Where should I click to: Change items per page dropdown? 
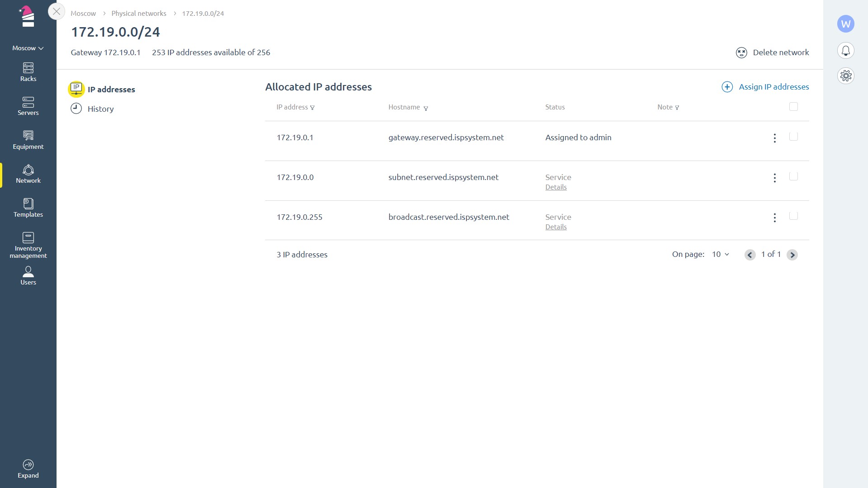(x=721, y=254)
